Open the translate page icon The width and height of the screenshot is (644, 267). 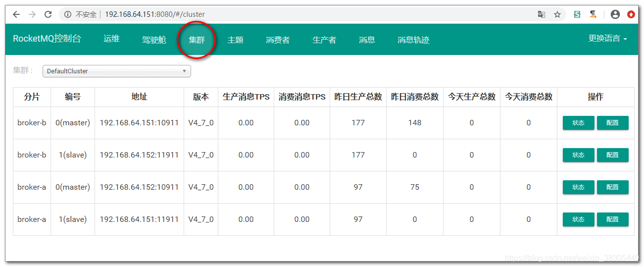(x=542, y=14)
